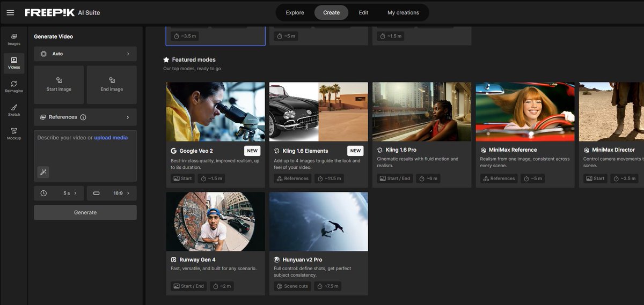This screenshot has width=644, height=305.
Task: Expand the References section
Action: (x=85, y=117)
